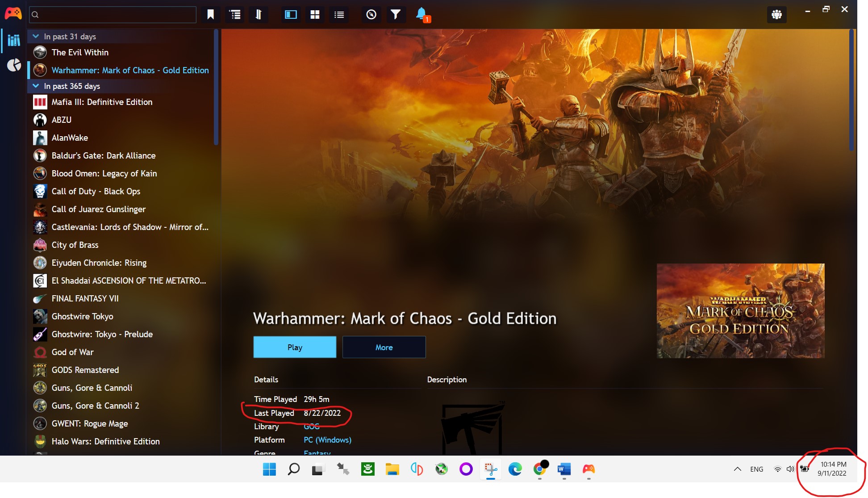This screenshot has height=498, width=868.
Task: Choose God of War
Action: pos(121,352)
